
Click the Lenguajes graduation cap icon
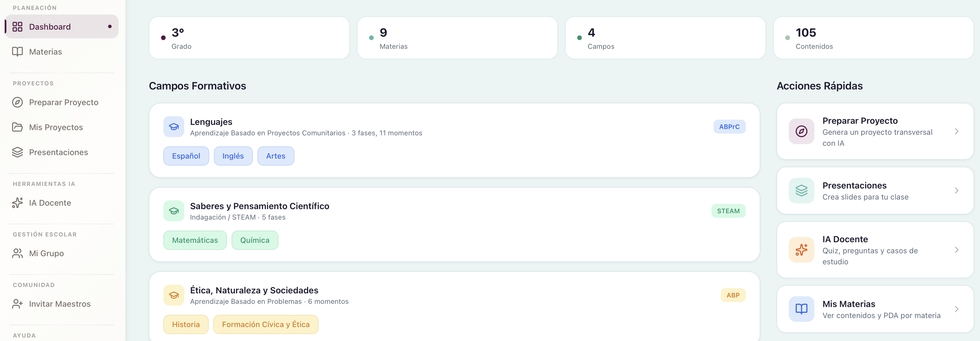click(174, 127)
